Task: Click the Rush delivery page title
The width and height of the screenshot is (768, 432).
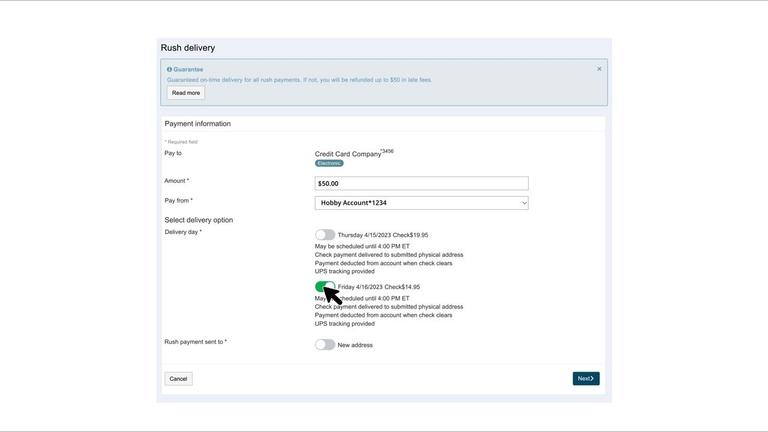Action: pos(188,48)
